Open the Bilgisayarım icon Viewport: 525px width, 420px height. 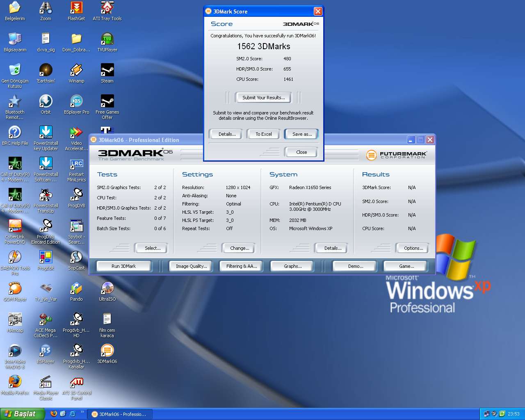point(15,42)
